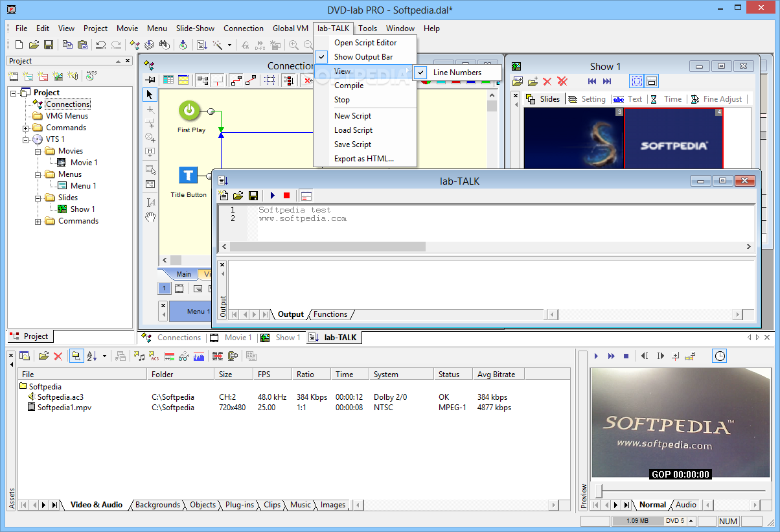This screenshot has width=780, height=532.
Task: Click the double red X delete-all icon in Show 1
Action: tap(562, 81)
